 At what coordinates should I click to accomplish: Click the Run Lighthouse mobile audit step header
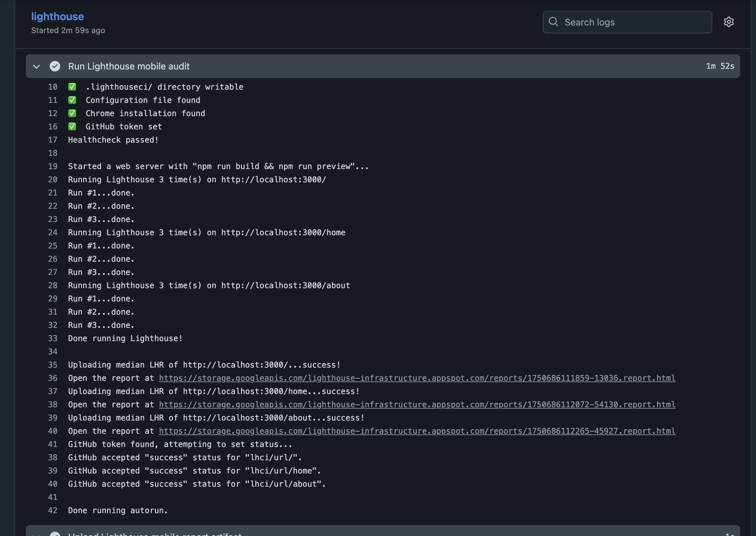[383, 66]
